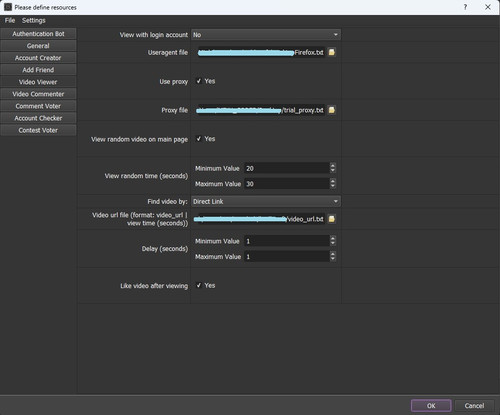The height and width of the screenshot is (415, 500).
Task: Click the Find video by label
Action: [x=167, y=201]
